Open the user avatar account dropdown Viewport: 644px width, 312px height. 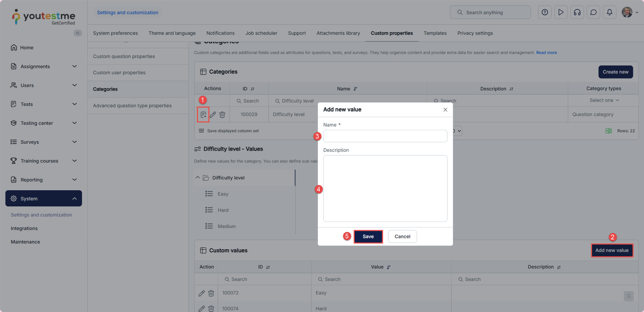tap(630, 12)
